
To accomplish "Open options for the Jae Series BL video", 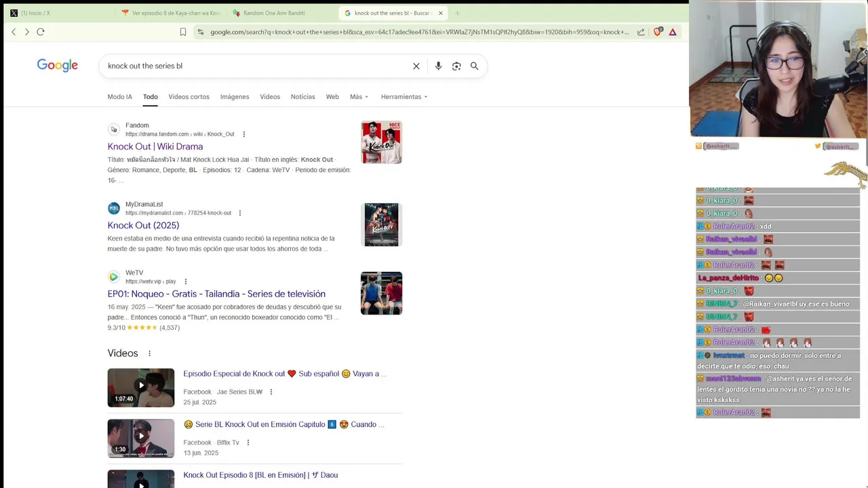I will pos(271,392).
